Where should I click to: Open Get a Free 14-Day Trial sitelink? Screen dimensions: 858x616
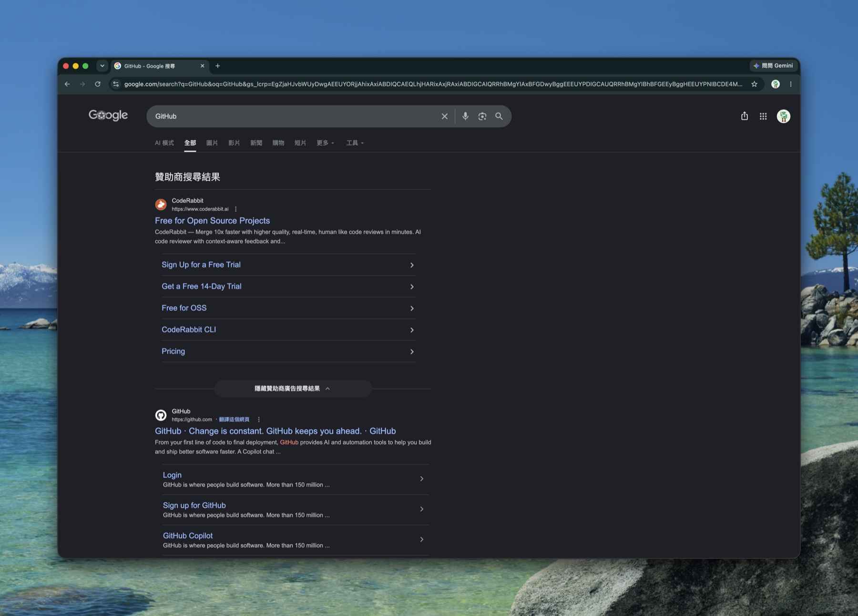[x=201, y=287]
